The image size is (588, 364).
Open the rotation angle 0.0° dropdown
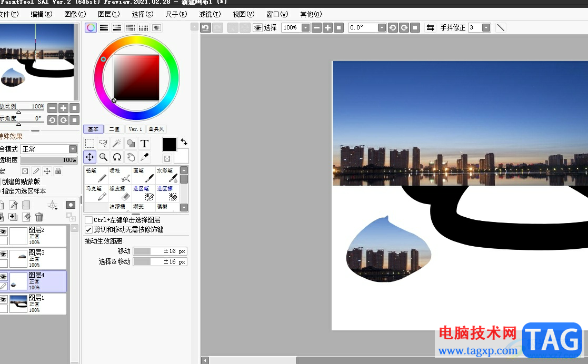(382, 28)
